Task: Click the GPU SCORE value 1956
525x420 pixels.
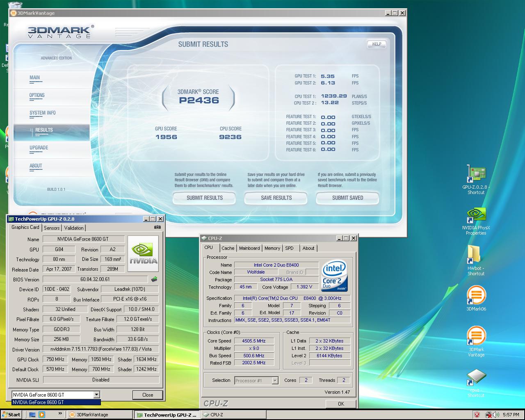Action: pos(166,137)
